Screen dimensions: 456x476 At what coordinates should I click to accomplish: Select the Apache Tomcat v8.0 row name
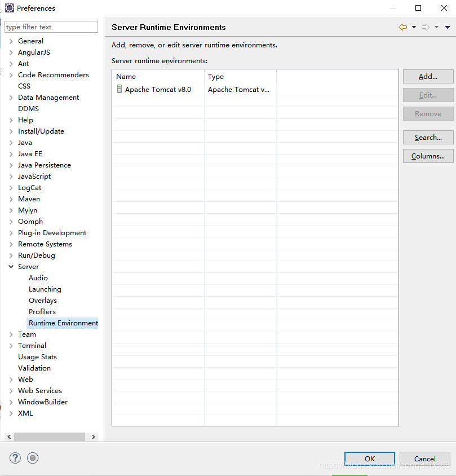pyautogui.click(x=158, y=89)
